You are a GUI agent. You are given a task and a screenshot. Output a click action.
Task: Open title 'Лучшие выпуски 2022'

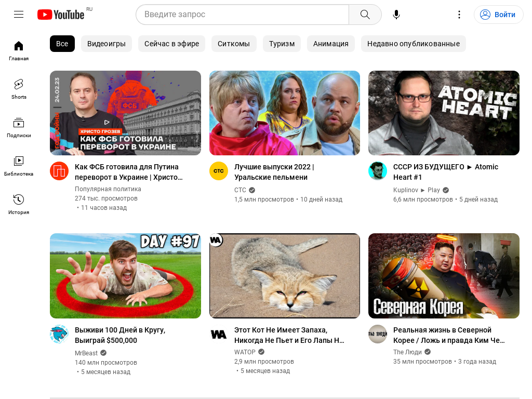274,172
